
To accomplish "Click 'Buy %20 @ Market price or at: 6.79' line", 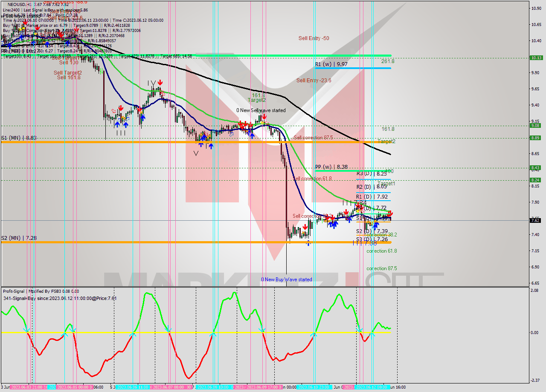I will coord(66,25).
